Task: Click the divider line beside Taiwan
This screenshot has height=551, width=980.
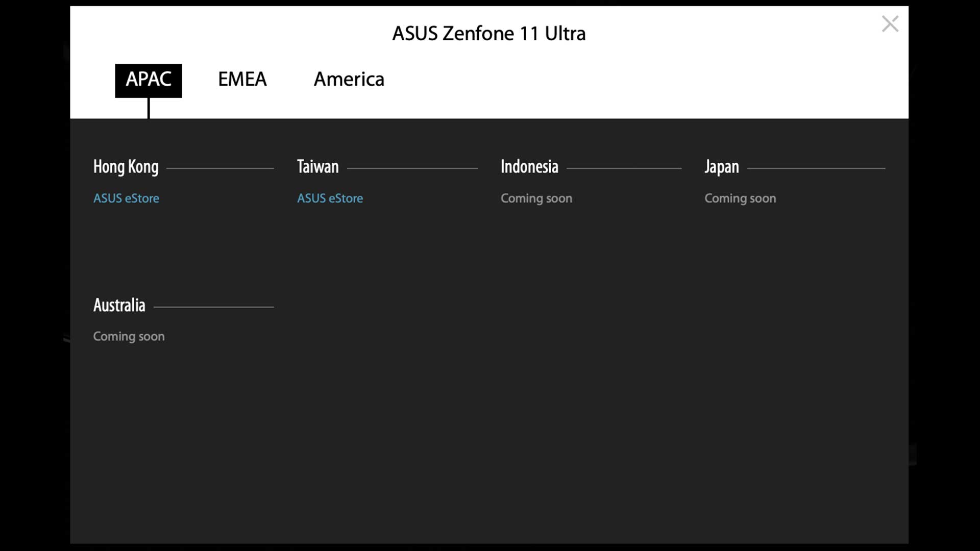Action: pyautogui.click(x=412, y=168)
